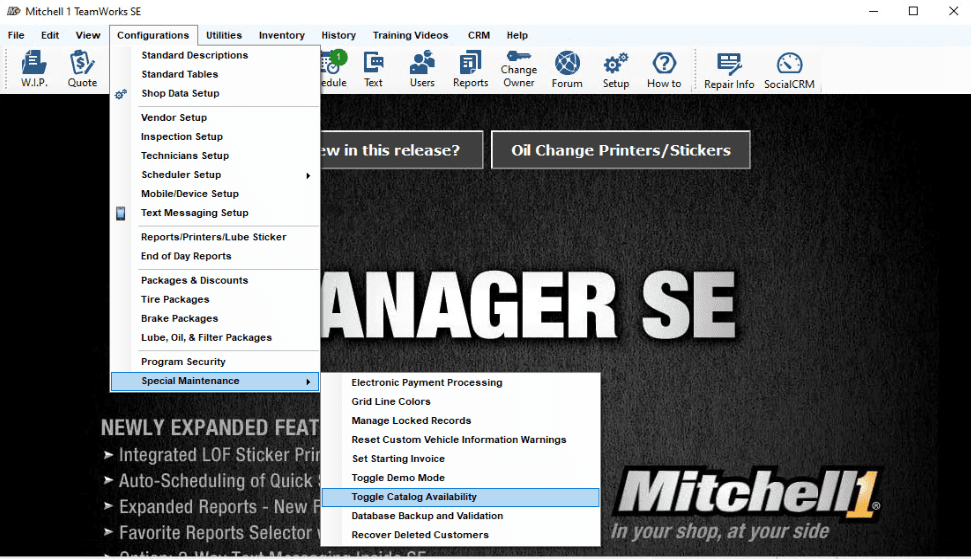Click the phone icon beside Text Messaging Setup

pos(121,214)
